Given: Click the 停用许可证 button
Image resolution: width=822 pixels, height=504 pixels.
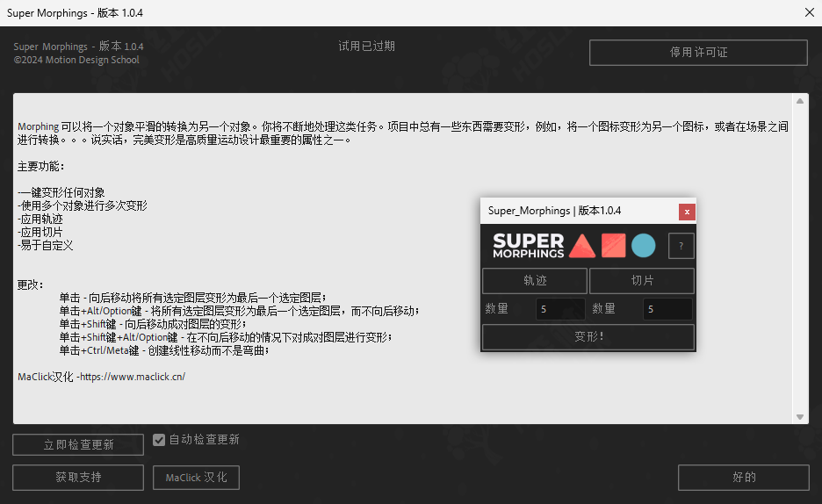Looking at the screenshot, I should (x=698, y=53).
